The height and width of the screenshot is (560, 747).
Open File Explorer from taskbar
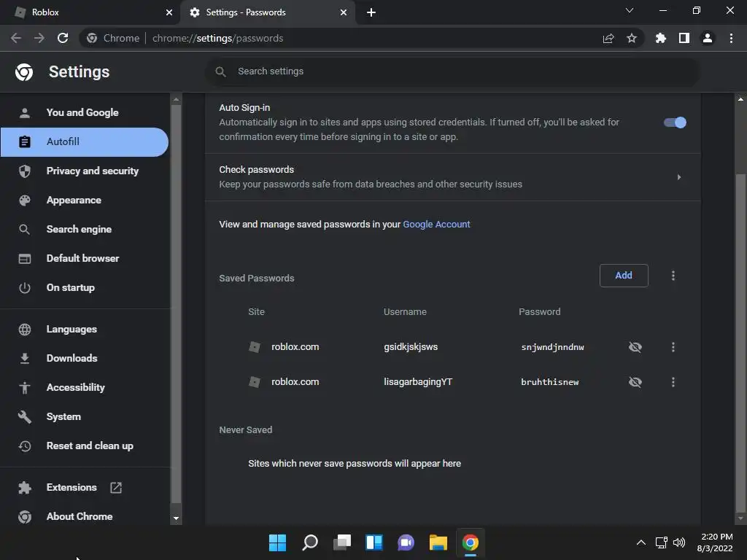pyautogui.click(x=438, y=542)
